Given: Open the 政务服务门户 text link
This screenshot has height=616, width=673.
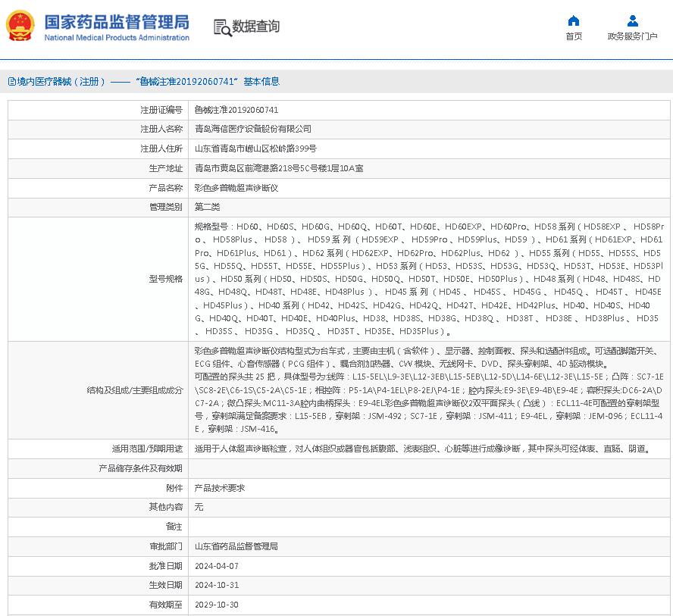Looking at the screenshot, I should pos(632,36).
